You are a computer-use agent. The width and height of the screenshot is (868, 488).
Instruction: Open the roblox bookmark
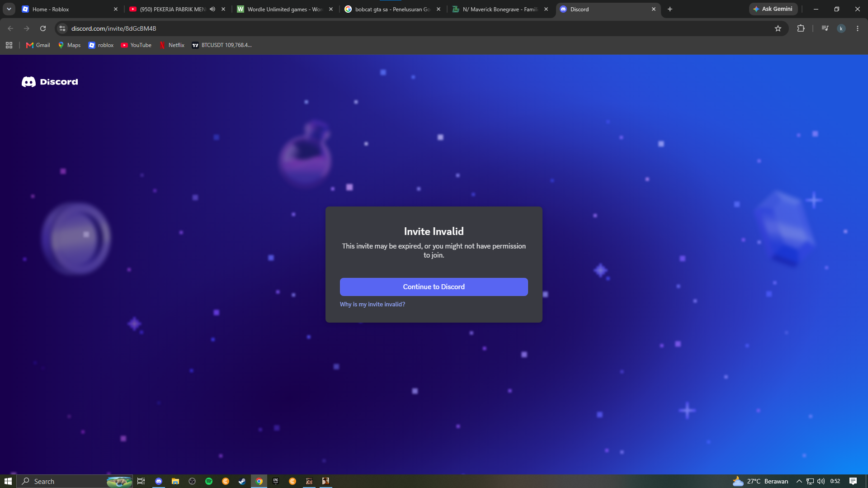(x=101, y=45)
